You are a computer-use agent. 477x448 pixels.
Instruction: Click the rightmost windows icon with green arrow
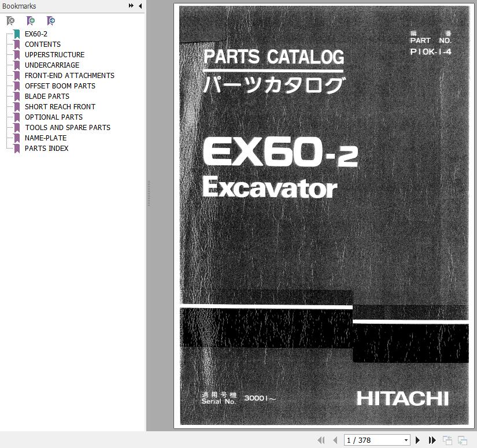coord(463,440)
